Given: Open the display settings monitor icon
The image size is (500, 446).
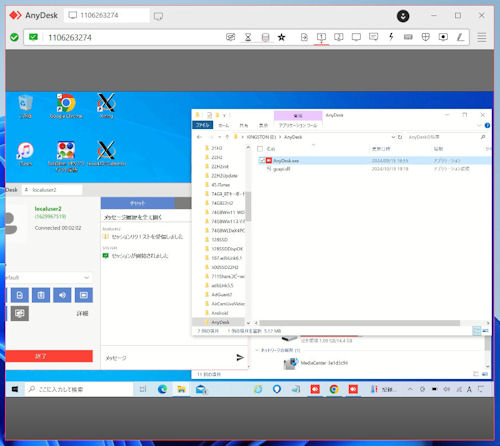Looking at the screenshot, I should [x=356, y=37].
